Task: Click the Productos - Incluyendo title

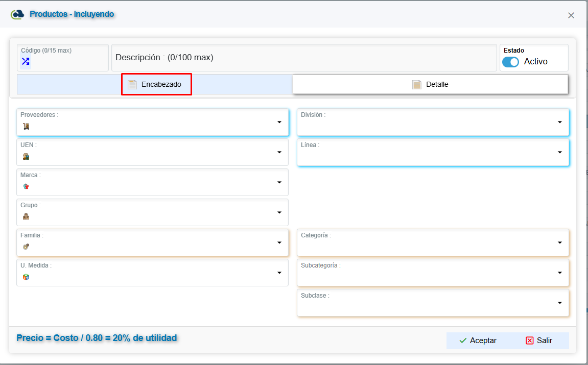Action: pyautogui.click(x=72, y=14)
